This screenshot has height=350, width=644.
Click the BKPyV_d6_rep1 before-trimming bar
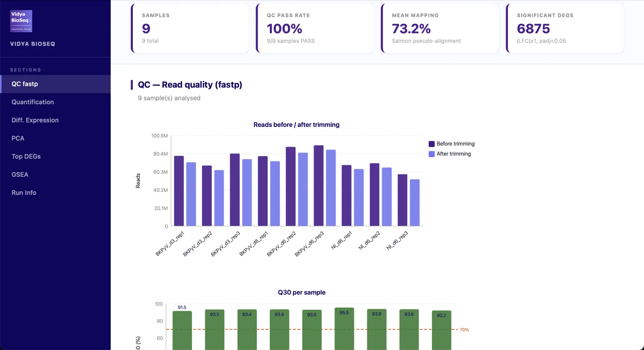coord(263,191)
